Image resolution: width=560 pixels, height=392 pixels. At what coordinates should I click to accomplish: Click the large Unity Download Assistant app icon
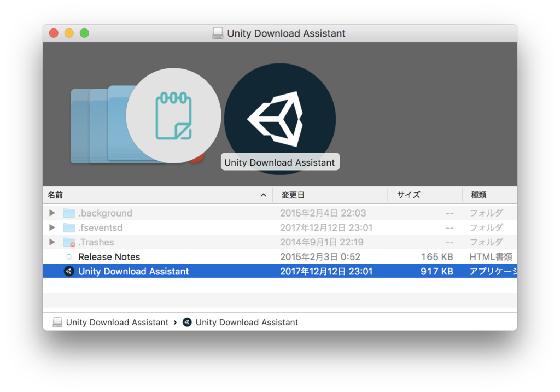[x=279, y=119]
